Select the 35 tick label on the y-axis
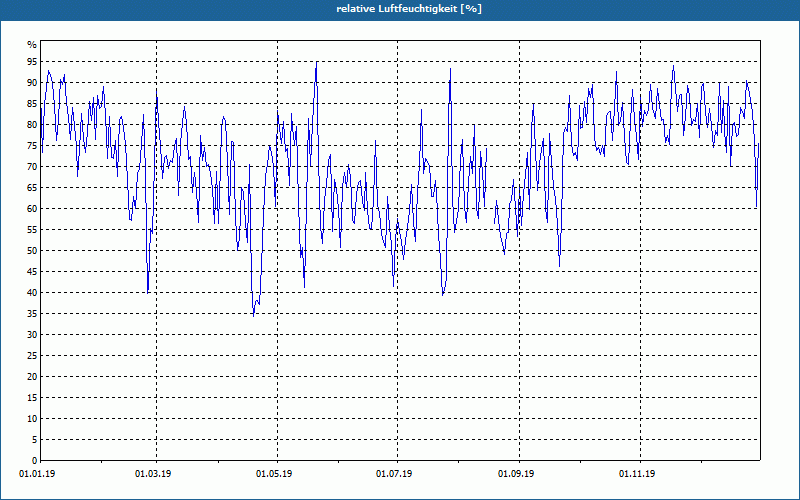The height and width of the screenshot is (500, 800). click(31, 314)
